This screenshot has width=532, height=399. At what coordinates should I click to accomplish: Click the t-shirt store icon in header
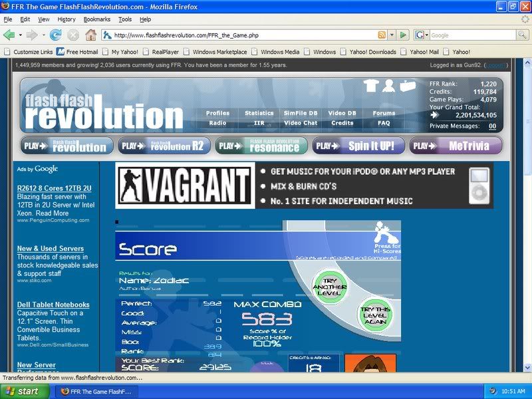[370, 86]
